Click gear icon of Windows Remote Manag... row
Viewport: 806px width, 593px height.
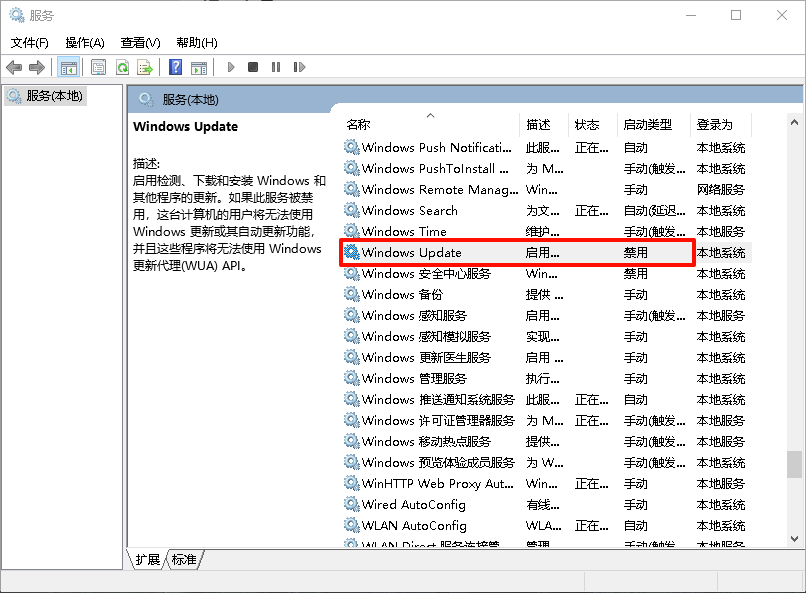pos(352,189)
